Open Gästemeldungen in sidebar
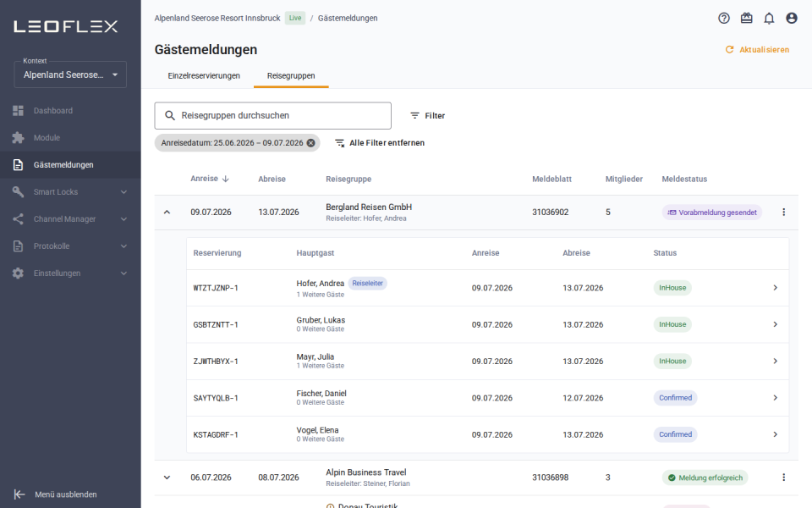Image resolution: width=812 pixels, height=508 pixels. pyautogui.click(x=70, y=165)
